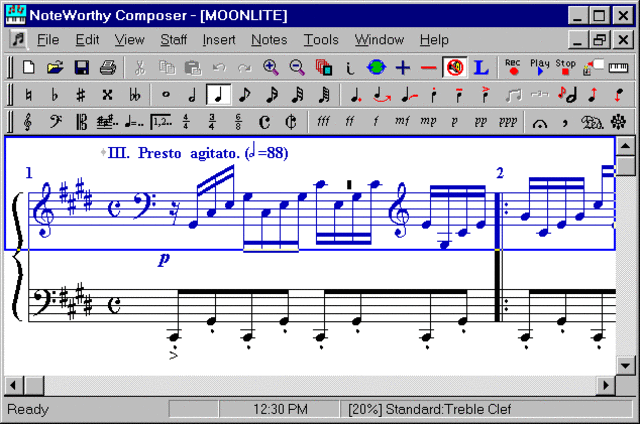Image resolution: width=640 pixels, height=424 pixels.
Task: Insert 6/8 time signature
Action: 238,122
